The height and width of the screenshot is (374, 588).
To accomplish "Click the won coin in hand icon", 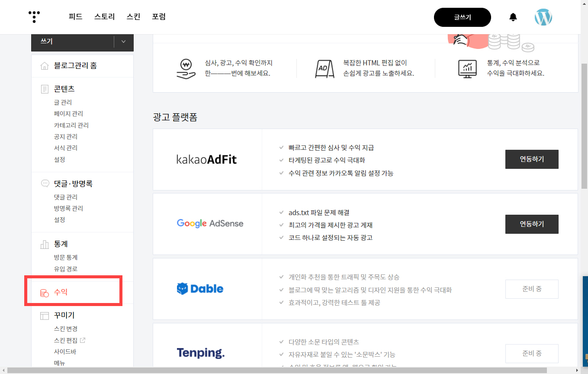I will click(186, 68).
